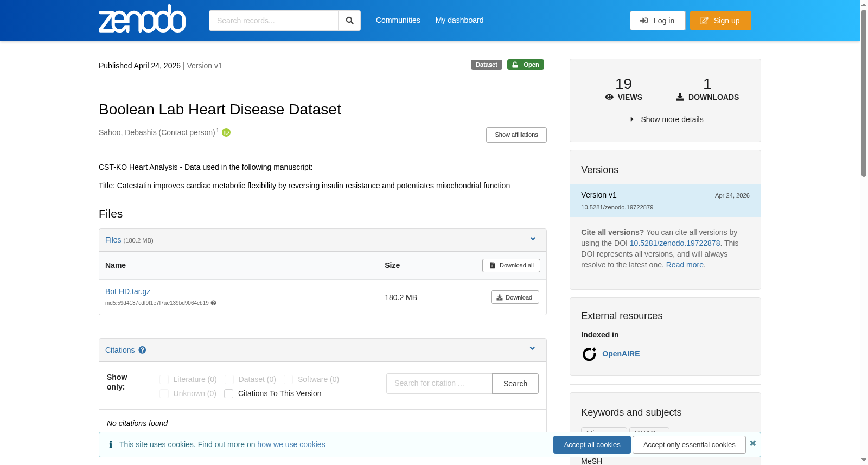Viewport: 868px width, 465px height.
Task: Click the Citations panel title link
Action: tap(120, 350)
